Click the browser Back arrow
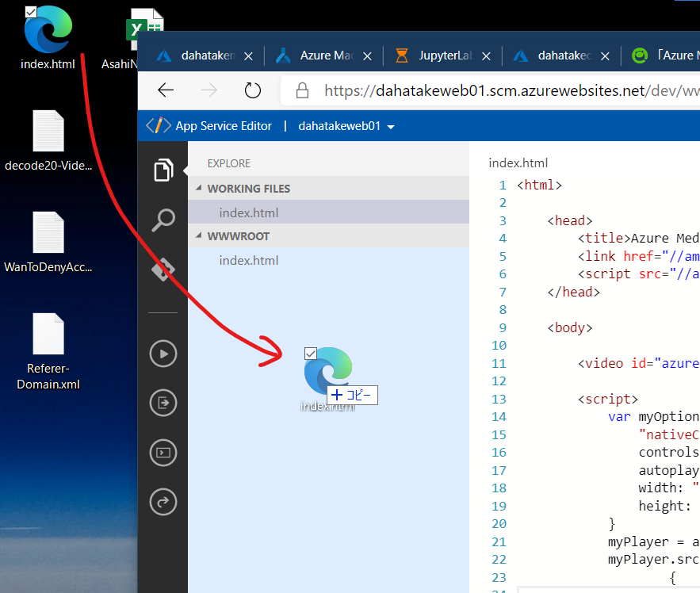This screenshot has height=593, width=700. [x=166, y=90]
